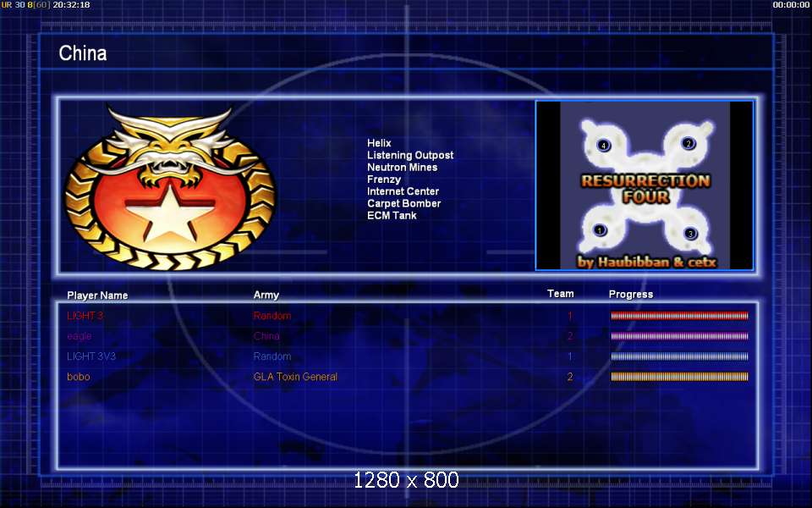Click Random army of LIGHT 3
Image resolution: width=812 pixels, height=508 pixels.
(x=272, y=316)
